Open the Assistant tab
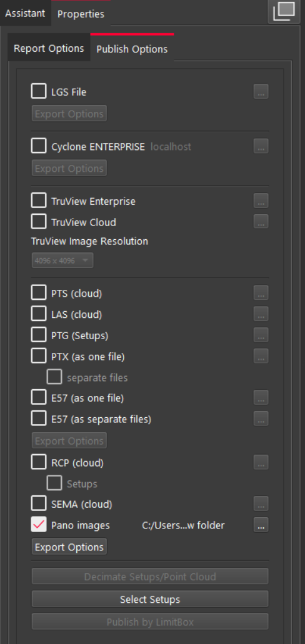 pyautogui.click(x=25, y=13)
